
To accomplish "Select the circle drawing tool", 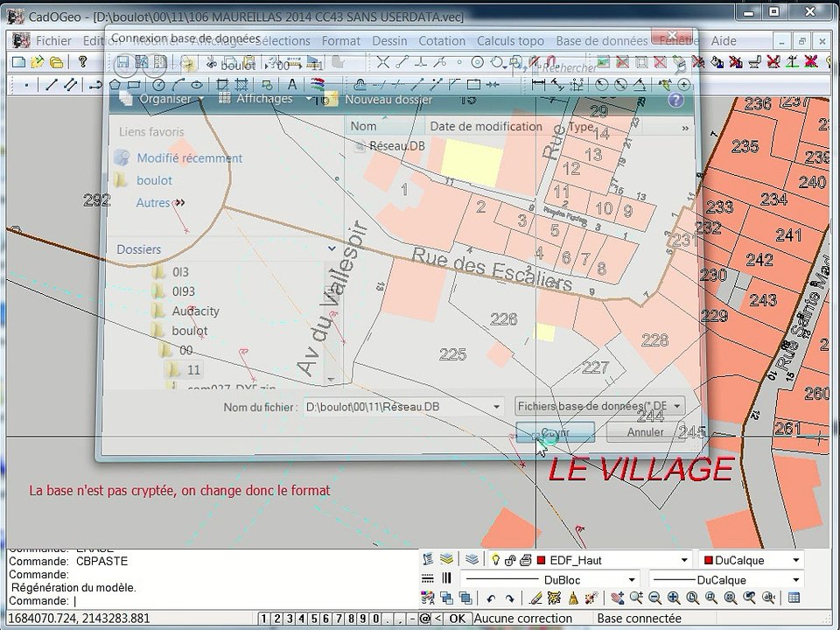I will (158, 85).
